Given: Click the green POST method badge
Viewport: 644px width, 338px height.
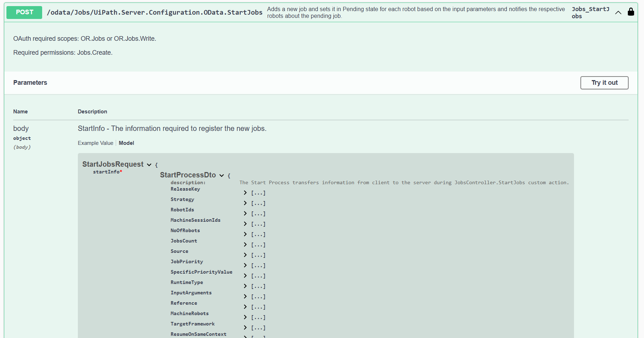Looking at the screenshot, I should [24, 12].
